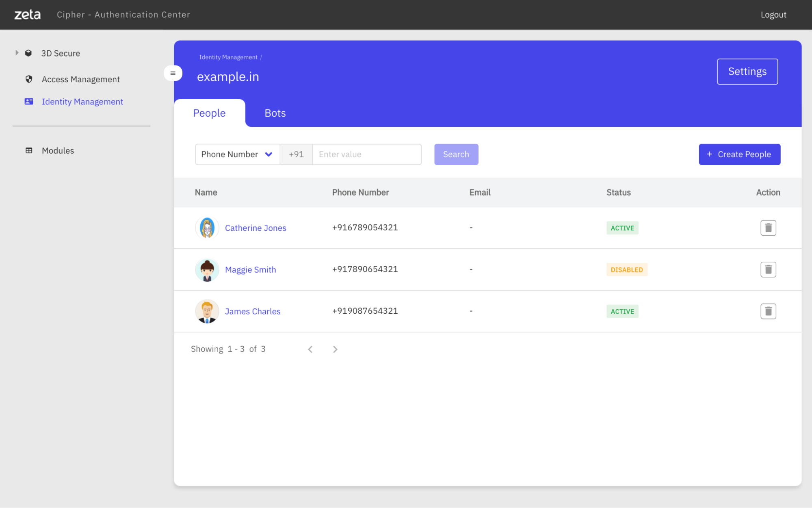Open Modules from the sidebar icon
The image size is (812, 508).
click(x=28, y=150)
